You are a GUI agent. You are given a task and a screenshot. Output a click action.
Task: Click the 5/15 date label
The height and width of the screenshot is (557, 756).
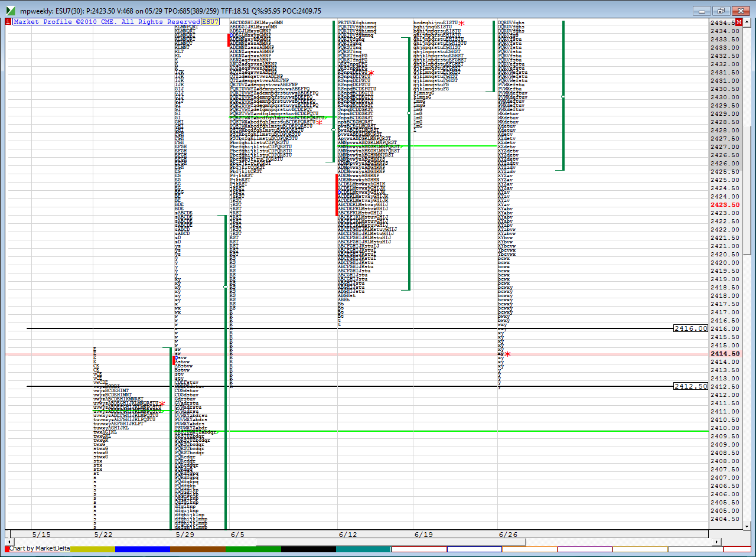(x=41, y=534)
